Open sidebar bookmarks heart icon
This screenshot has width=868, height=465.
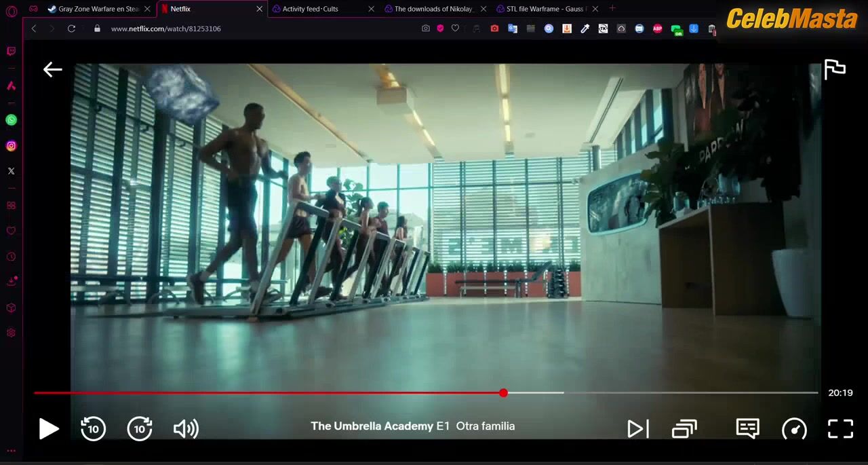coord(12,231)
